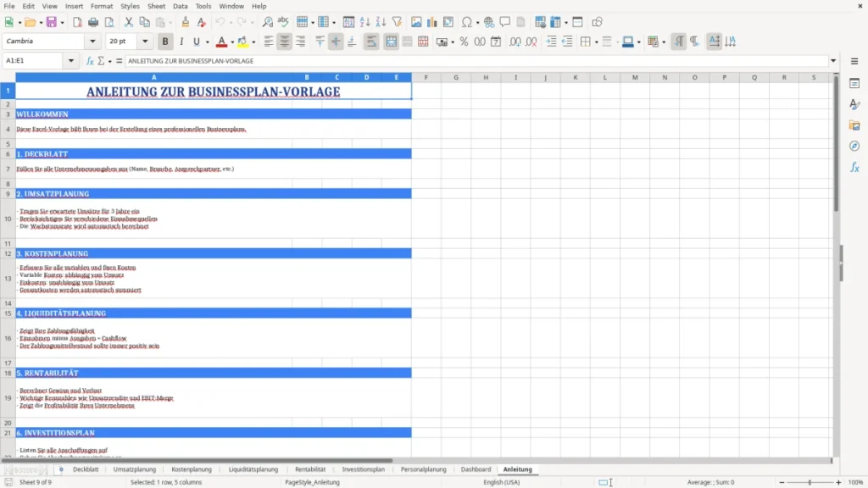Open the borders dropdown arrow
Image resolution: width=868 pixels, height=488 pixels.
tap(596, 42)
